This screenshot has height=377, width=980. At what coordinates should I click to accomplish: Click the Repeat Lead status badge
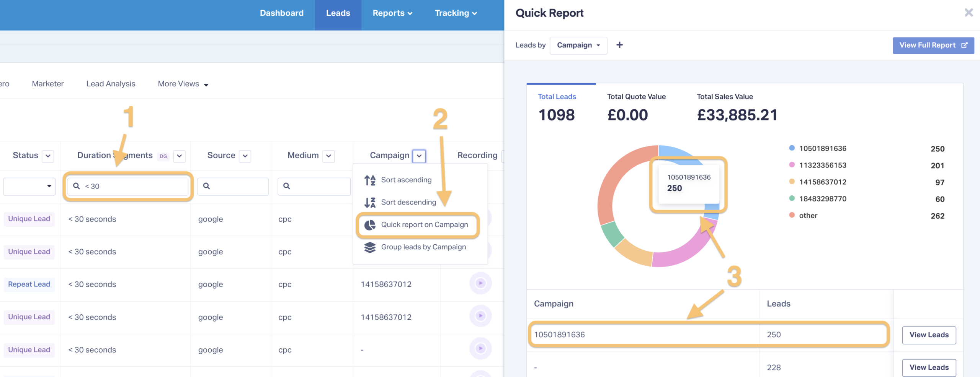click(29, 284)
